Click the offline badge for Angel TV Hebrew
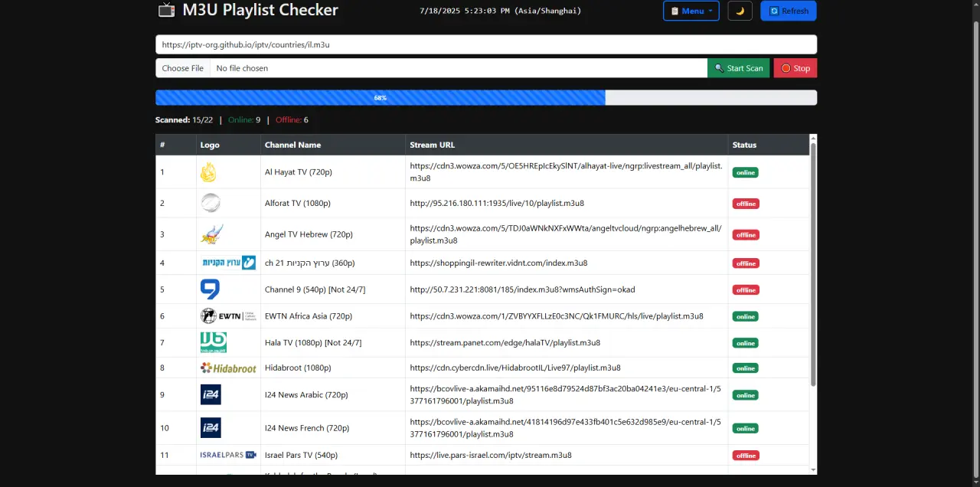Viewport: 980px width, 487px height. [x=746, y=234]
